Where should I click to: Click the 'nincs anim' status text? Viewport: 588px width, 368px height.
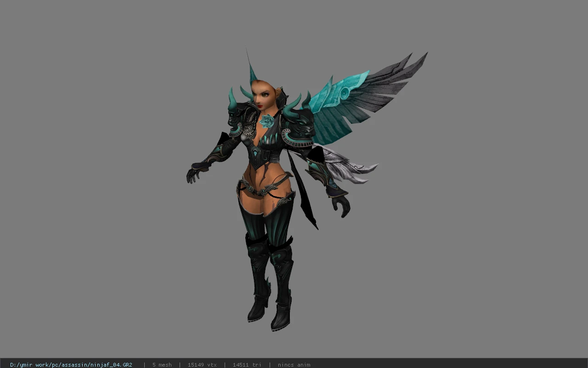click(x=294, y=365)
